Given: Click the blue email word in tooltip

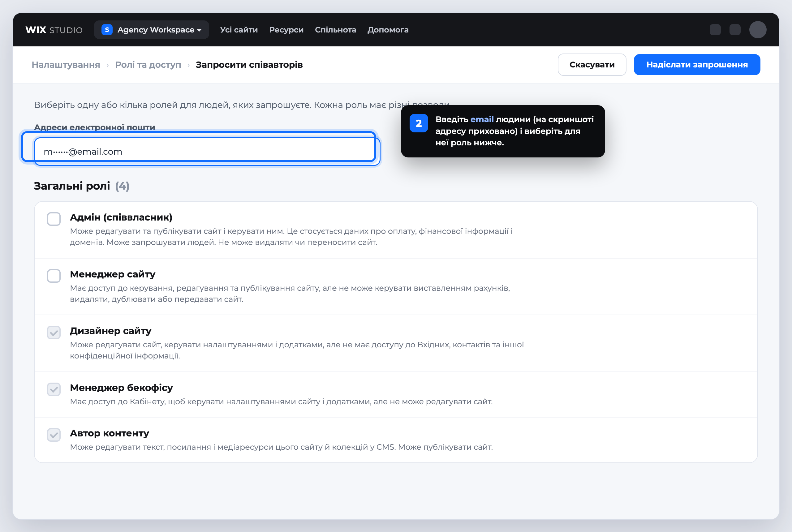Looking at the screenshot, I should click(482, 119).
